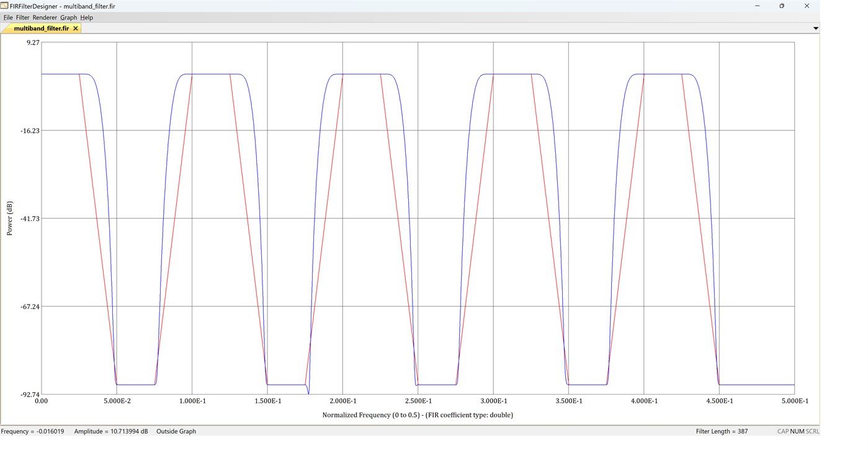Image resolution: width=868 pixels, height=461 pixels.
Task: Click the -92.74 value on power axis
Action: (x=29, y=395)
